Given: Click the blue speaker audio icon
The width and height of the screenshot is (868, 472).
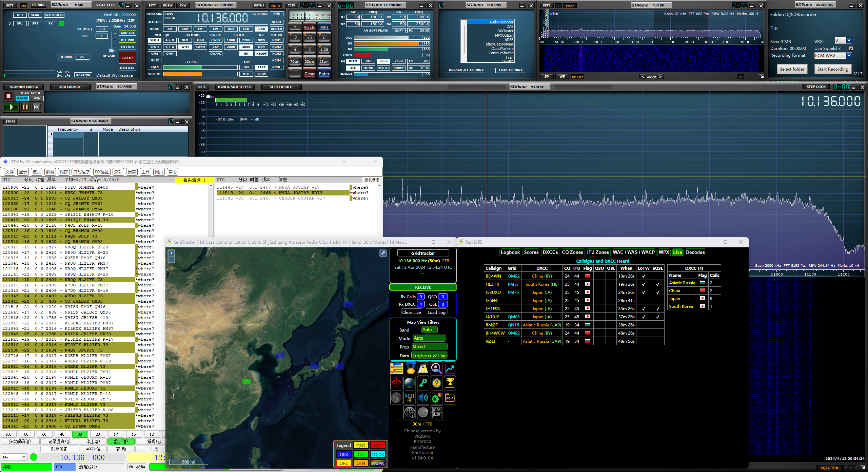Looking at the screenshot, I should pos(423,397).
